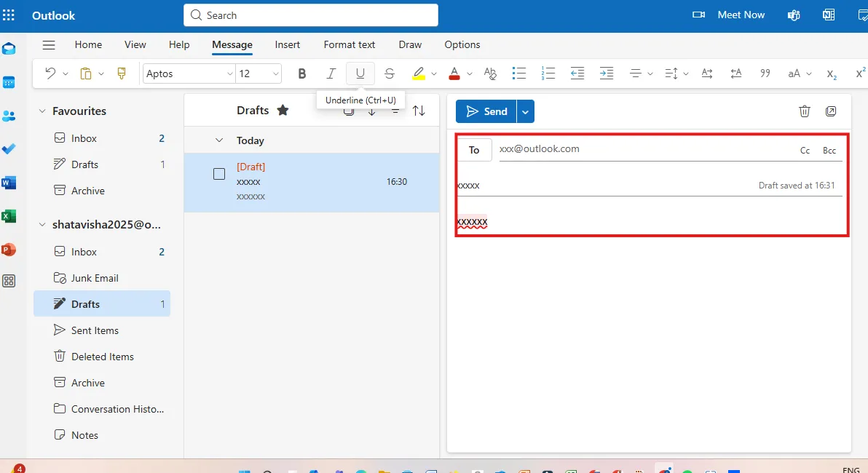Switch to the Insert tab
The height and width of the screenshot is (473, 868).
[288, 45]
